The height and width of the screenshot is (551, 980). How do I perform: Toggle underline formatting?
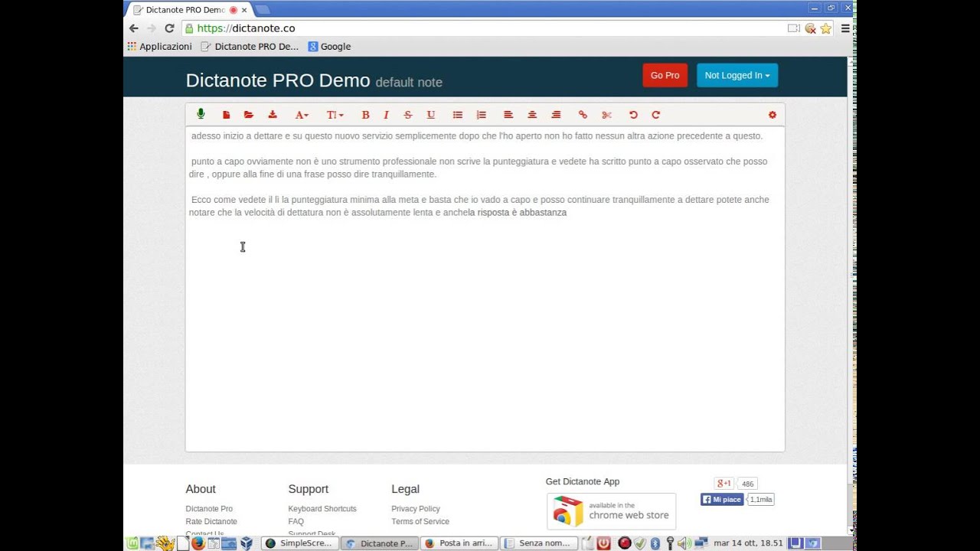pos(431,115)
